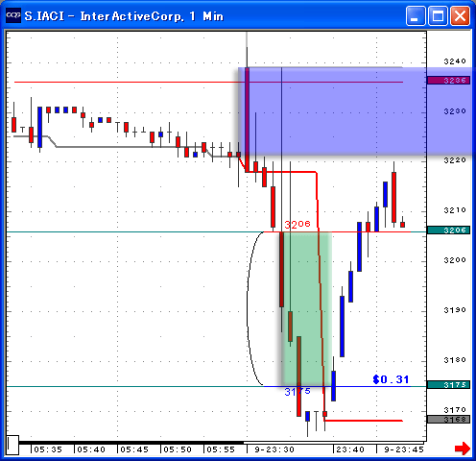The height and width of the screenshot is (461, 476).
Task: Click the 9-23:45 time axis label
Action: pyautogui.click(x=404, y=449)
